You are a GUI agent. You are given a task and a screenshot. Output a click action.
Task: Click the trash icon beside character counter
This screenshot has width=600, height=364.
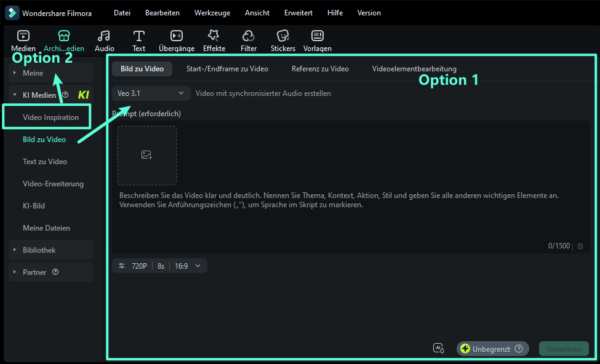click(580, 246)
